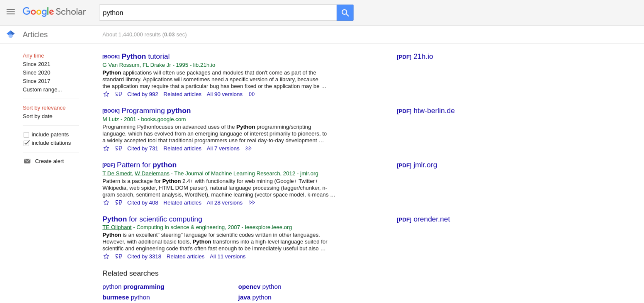Search related: java python
644x303 pixels.
(x=255, y=297)
